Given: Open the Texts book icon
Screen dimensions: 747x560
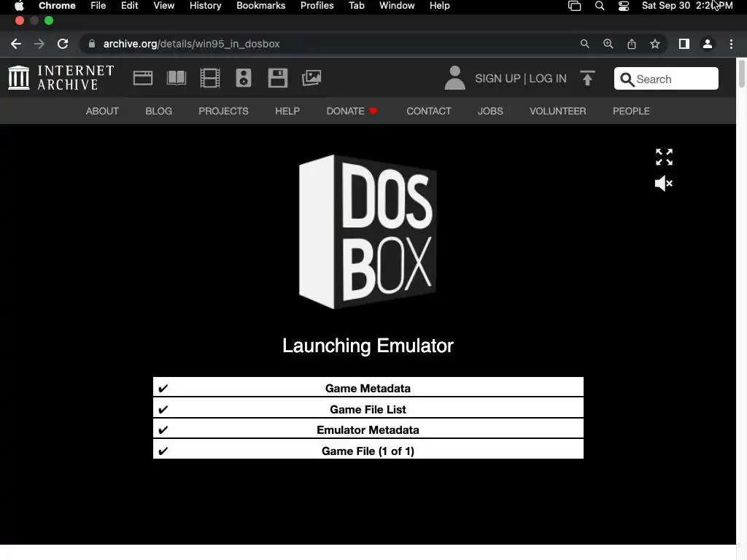Looking at the screenshot, I should click(x=177, y=78).
